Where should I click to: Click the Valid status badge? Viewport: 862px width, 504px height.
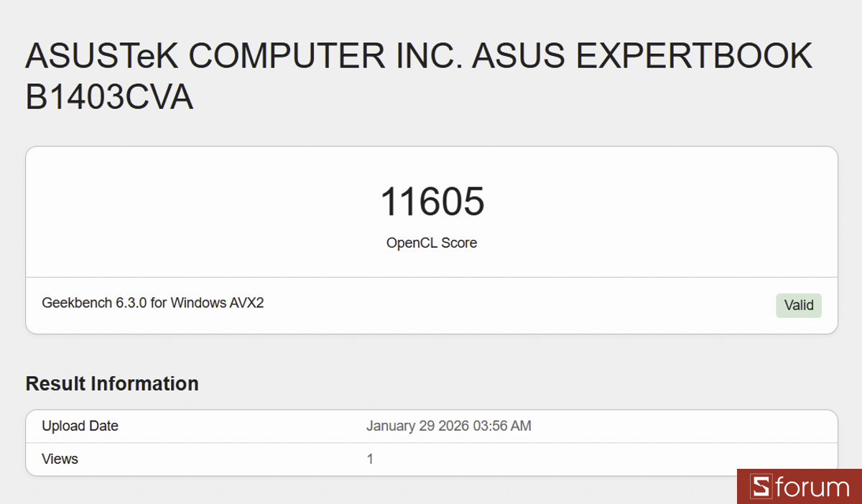(x=798, y=305)
